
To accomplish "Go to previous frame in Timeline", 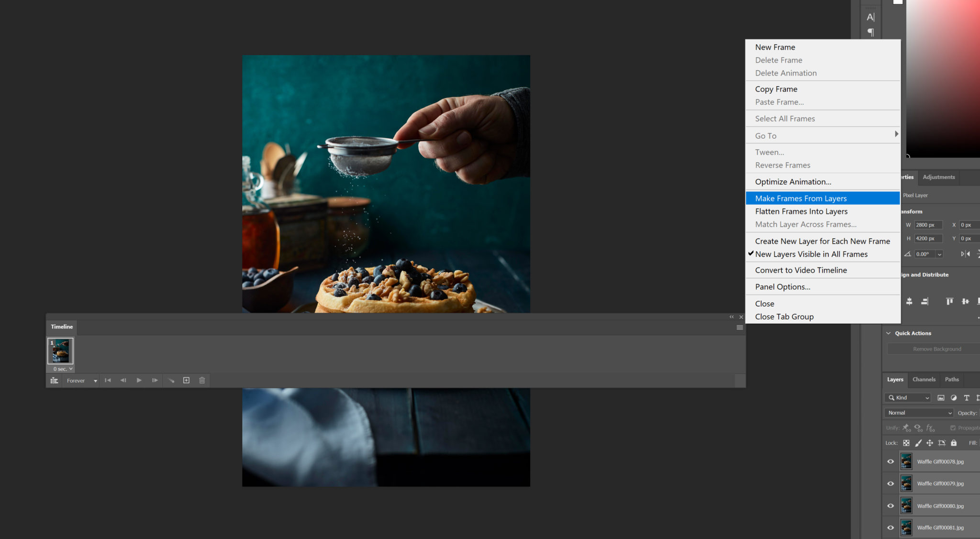I will (x=123, y=380).
